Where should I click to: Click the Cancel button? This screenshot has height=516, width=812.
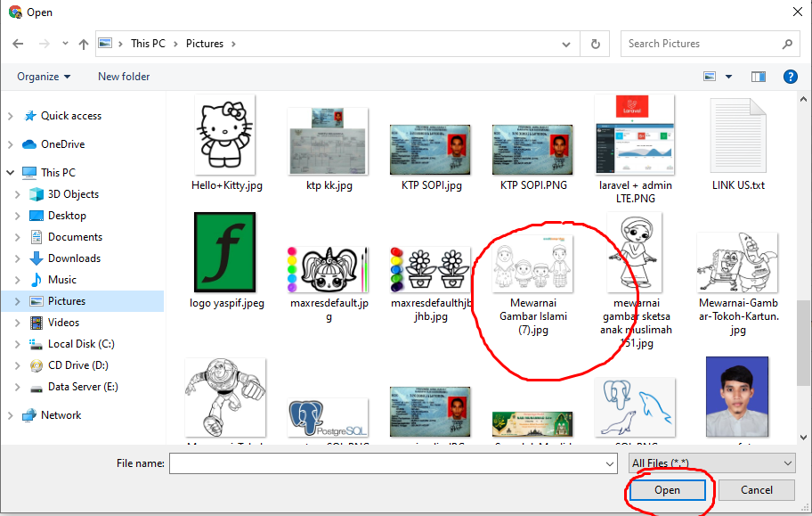click(x=757, y=490)
